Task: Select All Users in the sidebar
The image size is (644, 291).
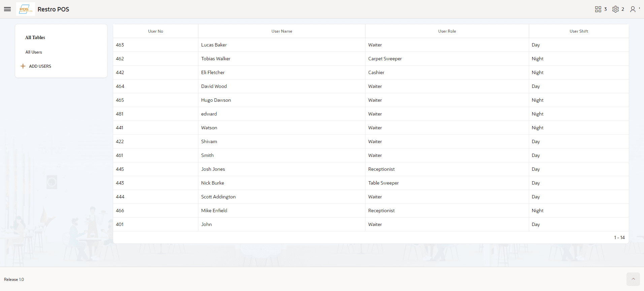Action: coord(34,52)
